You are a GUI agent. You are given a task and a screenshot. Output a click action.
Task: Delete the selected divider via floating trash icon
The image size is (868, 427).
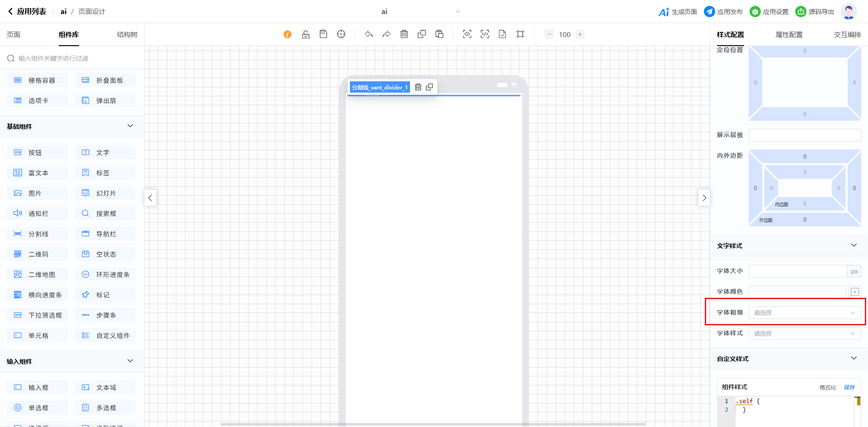coord(418,87)
